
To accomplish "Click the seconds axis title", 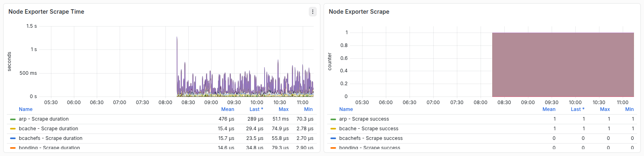I will (x=9, y=62).
